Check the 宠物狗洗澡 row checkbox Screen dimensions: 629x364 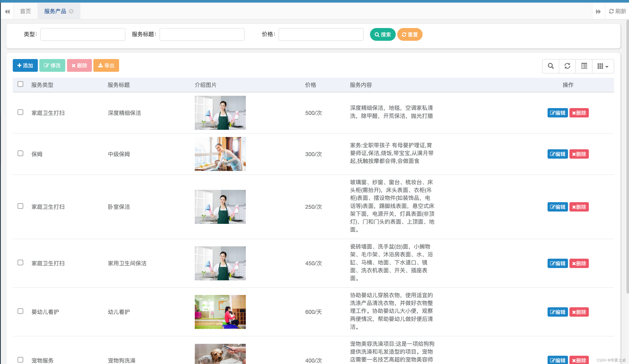(x=20, y=360)
